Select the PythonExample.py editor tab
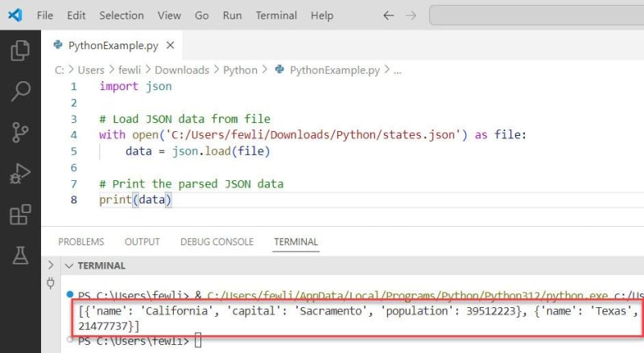Screen dimensions: 644x353 click(112, 45)
